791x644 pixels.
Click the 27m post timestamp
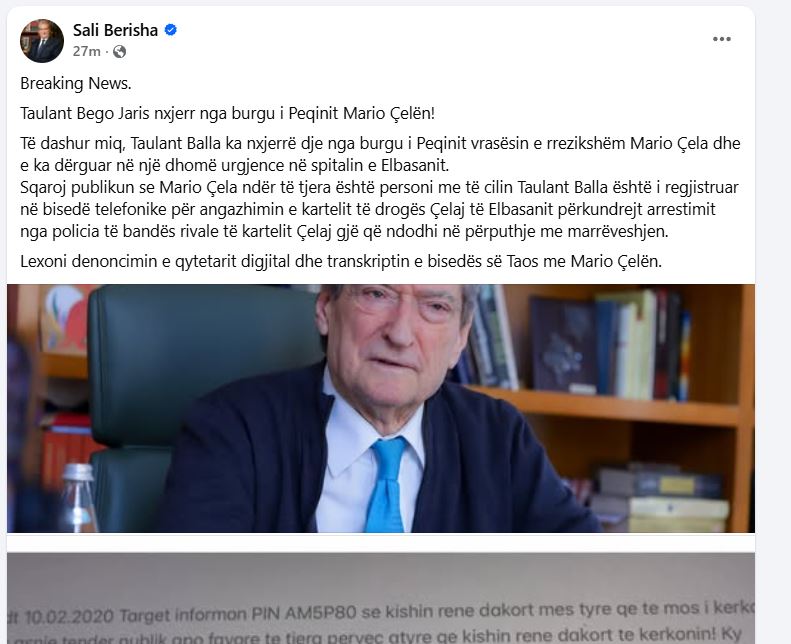tap(86, 51)
